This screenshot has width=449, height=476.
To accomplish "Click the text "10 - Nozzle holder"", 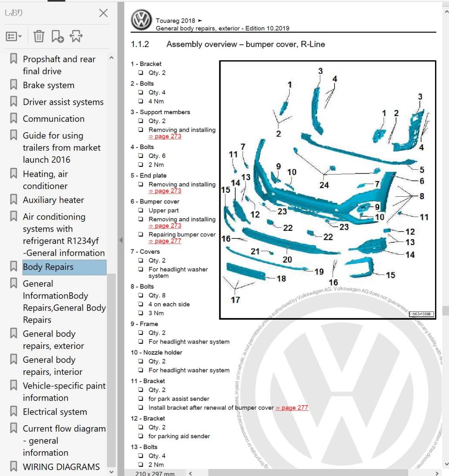I will (156, 352).
